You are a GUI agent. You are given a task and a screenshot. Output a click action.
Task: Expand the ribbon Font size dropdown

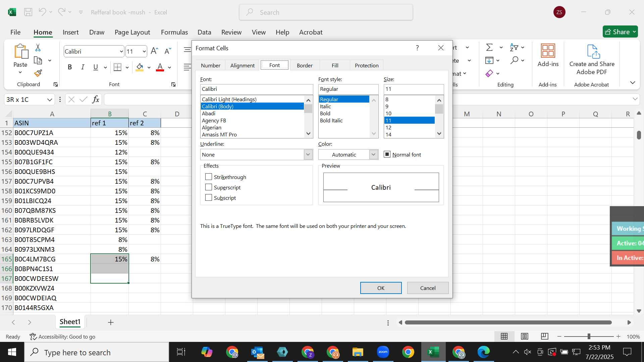144,52
